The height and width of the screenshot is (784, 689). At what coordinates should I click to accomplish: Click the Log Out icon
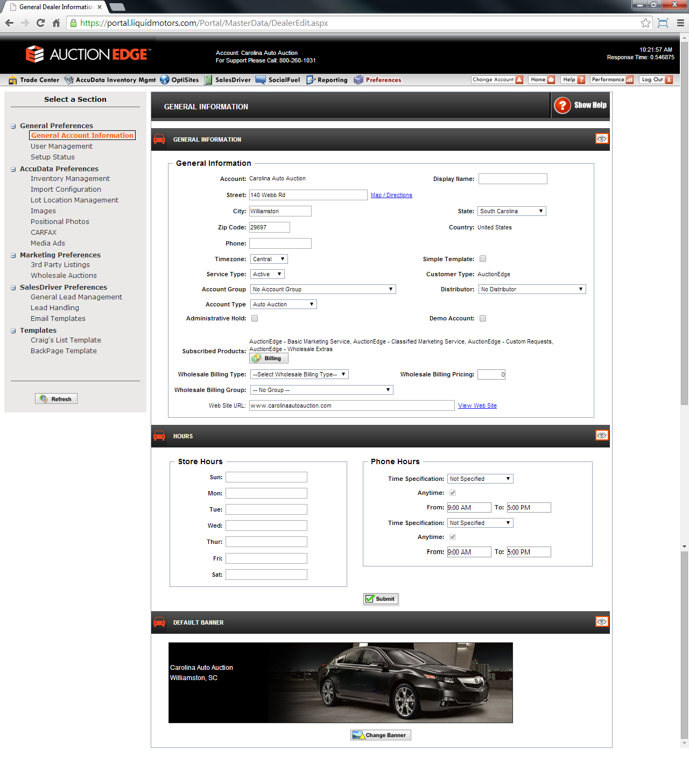[x=669, y=80]
